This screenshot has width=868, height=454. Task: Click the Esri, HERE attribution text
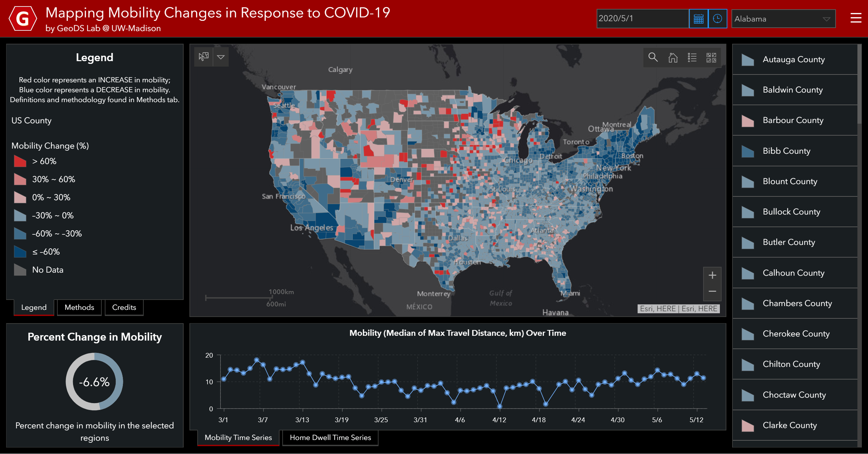click(x=679, y=309)
